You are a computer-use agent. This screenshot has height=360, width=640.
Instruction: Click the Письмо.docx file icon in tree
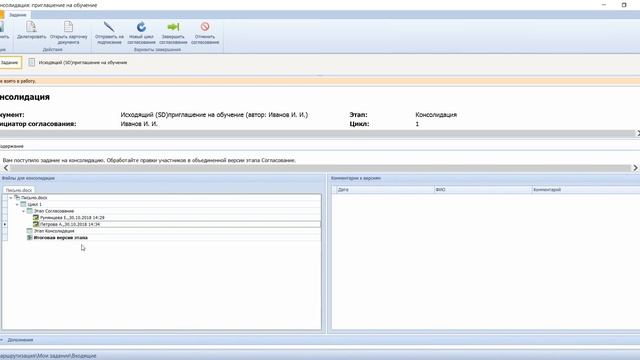[x=17, y=198]
